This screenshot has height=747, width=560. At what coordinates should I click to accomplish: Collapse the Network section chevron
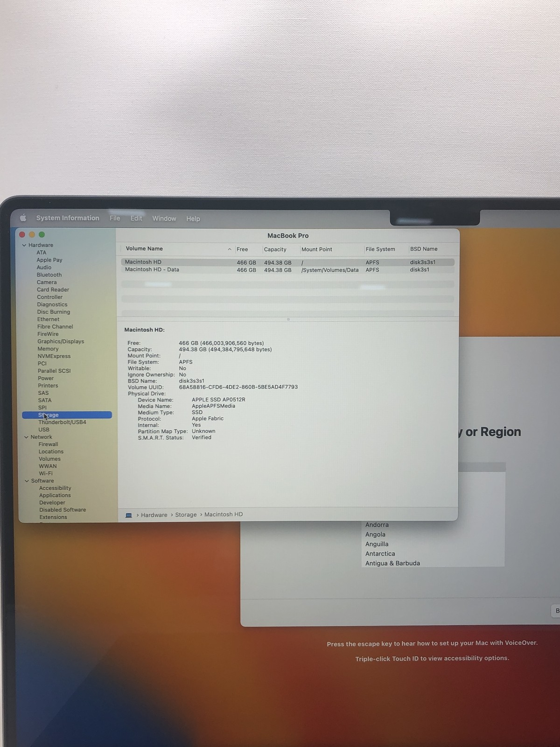pyautogui.click(x=26, y=437)
